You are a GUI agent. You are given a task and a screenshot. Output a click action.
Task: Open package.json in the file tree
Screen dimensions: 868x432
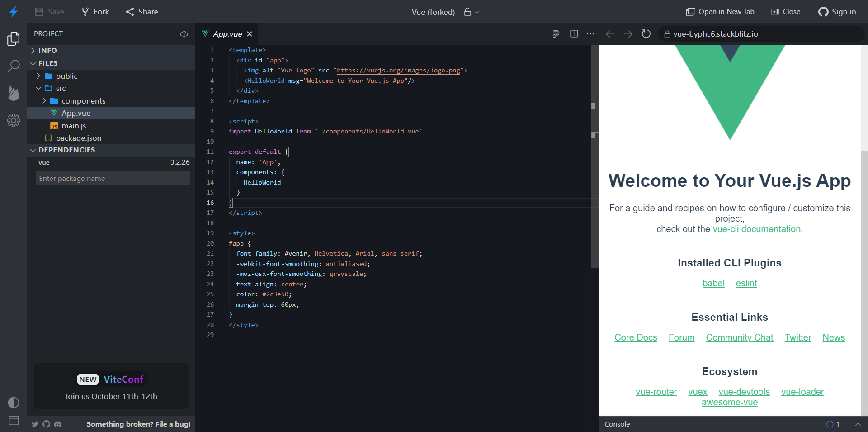coord(111,138)
